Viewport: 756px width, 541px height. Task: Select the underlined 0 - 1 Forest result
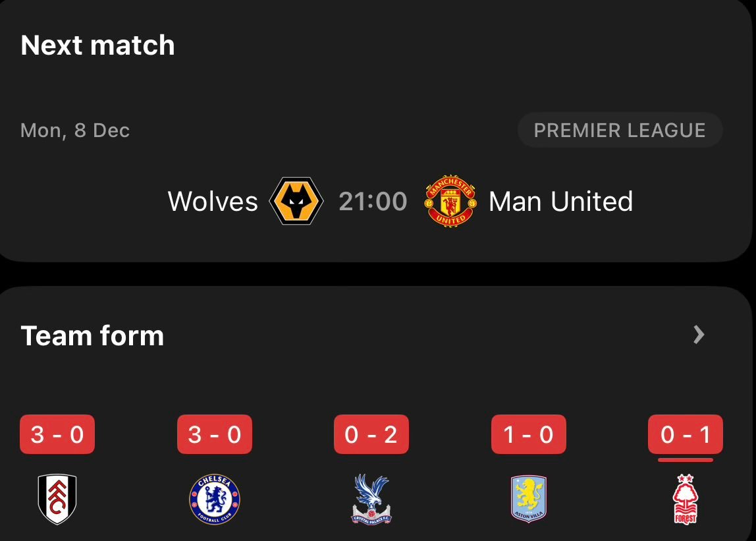(685, 435)
